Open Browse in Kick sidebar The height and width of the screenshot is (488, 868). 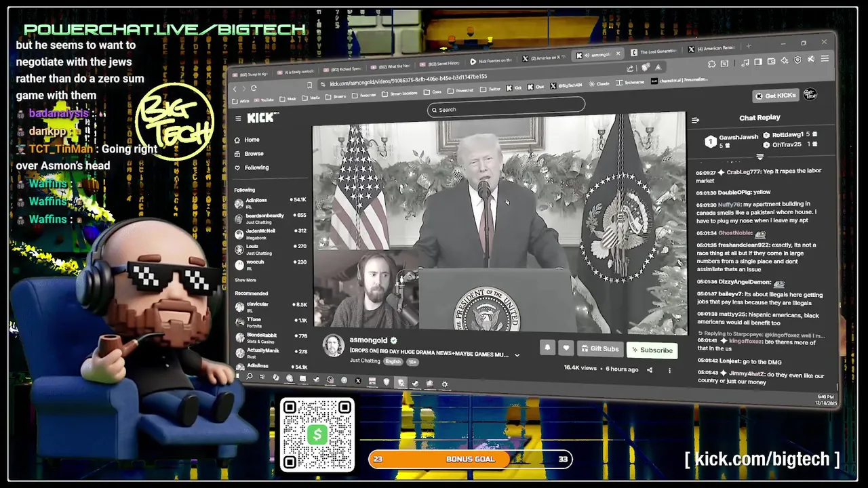[x=249, y=154]
